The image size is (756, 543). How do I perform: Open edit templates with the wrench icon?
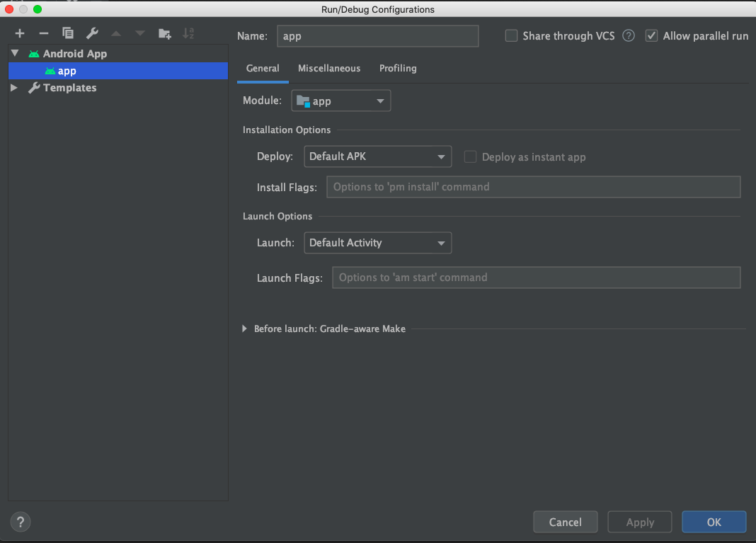pos(91,33)
